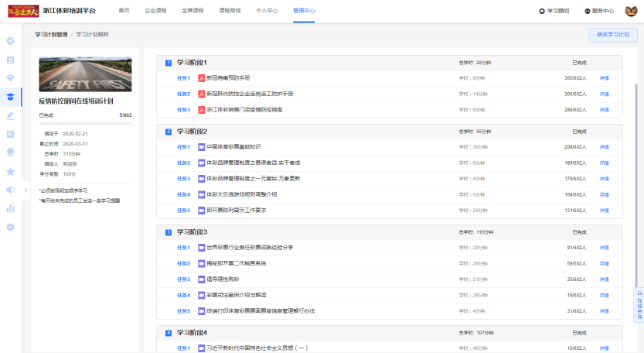Open 课程商城 in top navigation

(230, 11)
